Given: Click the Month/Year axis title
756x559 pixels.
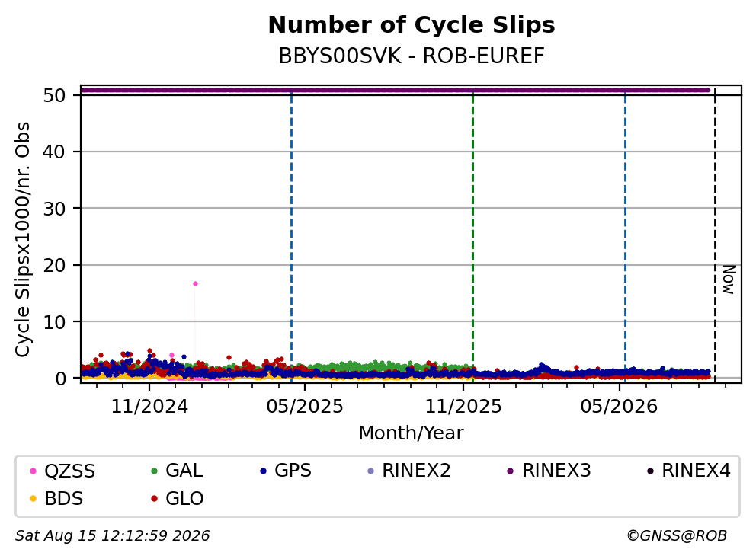Looking at the screenshot, I should pyautogui.click(x=412, y=433).
